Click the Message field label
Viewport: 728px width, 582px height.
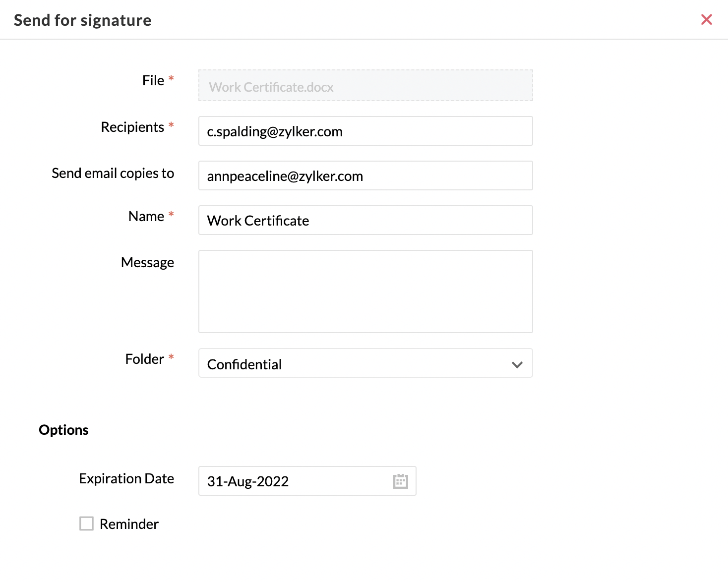[147, 262]
